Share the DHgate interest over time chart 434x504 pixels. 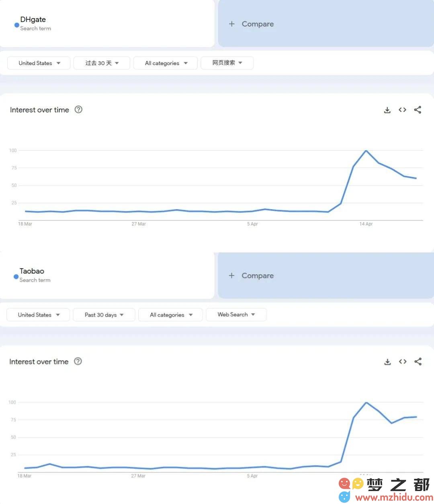click(x=418, y=110)
